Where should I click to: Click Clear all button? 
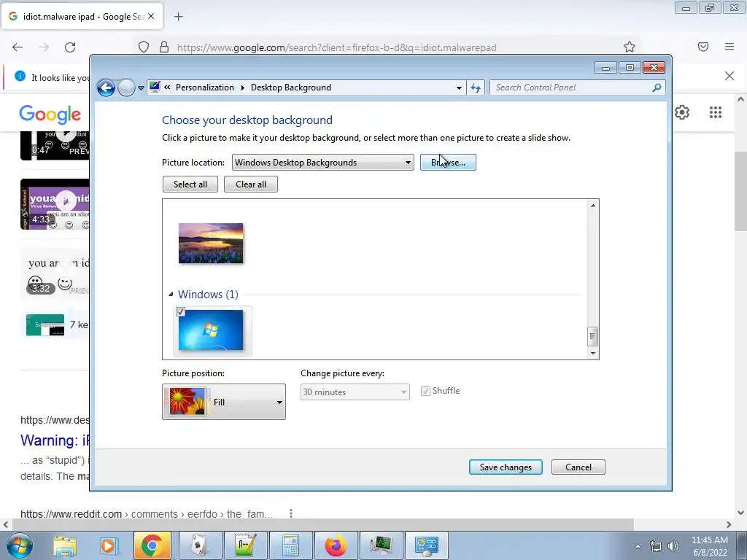coord(251,184)
